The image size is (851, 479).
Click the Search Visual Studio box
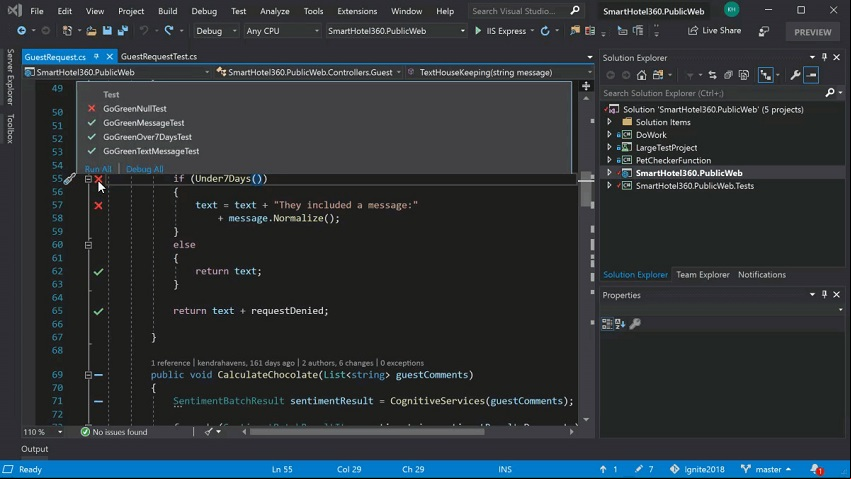point(525,11)
